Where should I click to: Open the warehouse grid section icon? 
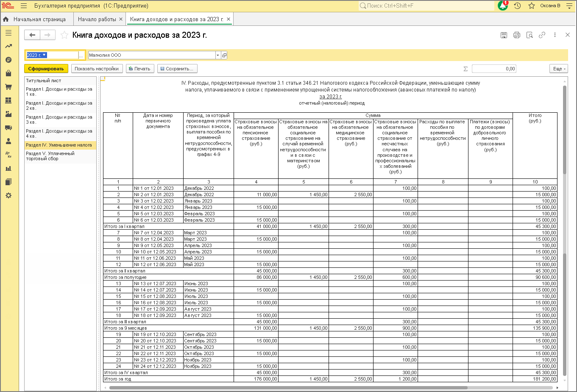click(8, 100)
